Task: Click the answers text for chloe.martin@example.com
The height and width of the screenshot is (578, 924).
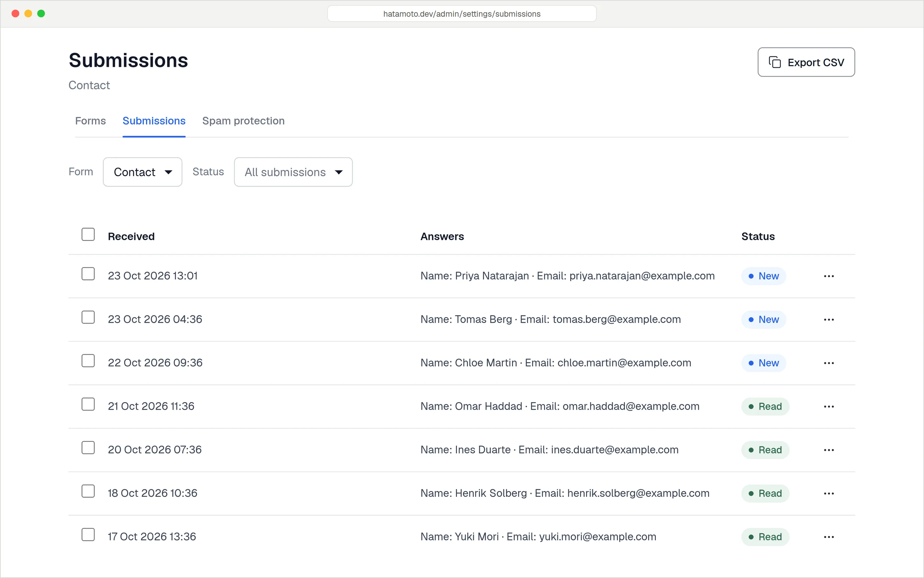Action: tap(556, 363)
